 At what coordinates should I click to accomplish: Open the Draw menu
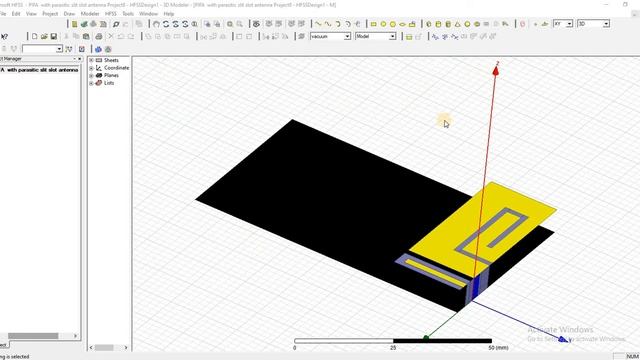69,13
